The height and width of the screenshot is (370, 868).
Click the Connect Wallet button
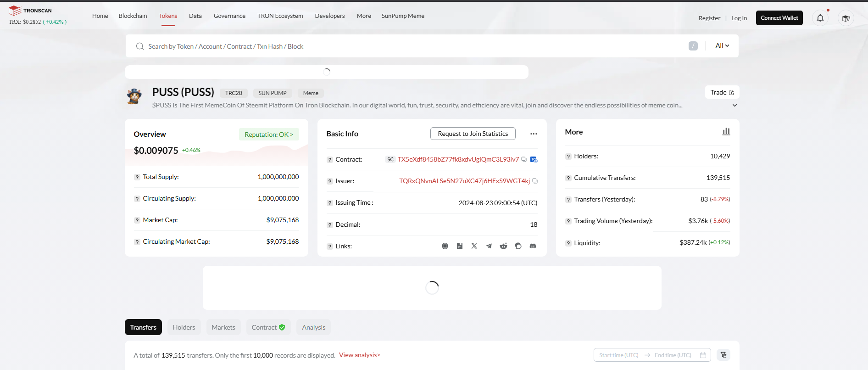(779, 18)
